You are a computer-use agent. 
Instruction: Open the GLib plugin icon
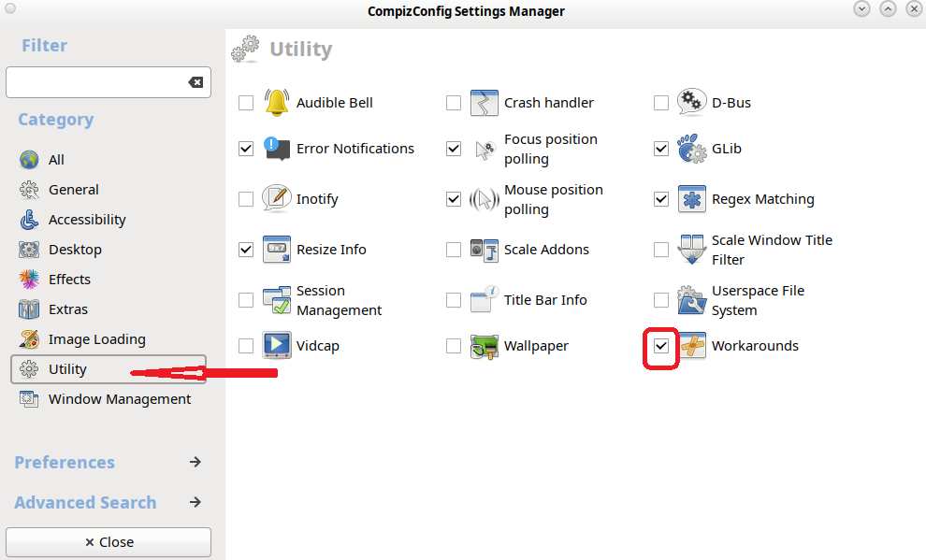pyautogui.click(x=691, y=149)
